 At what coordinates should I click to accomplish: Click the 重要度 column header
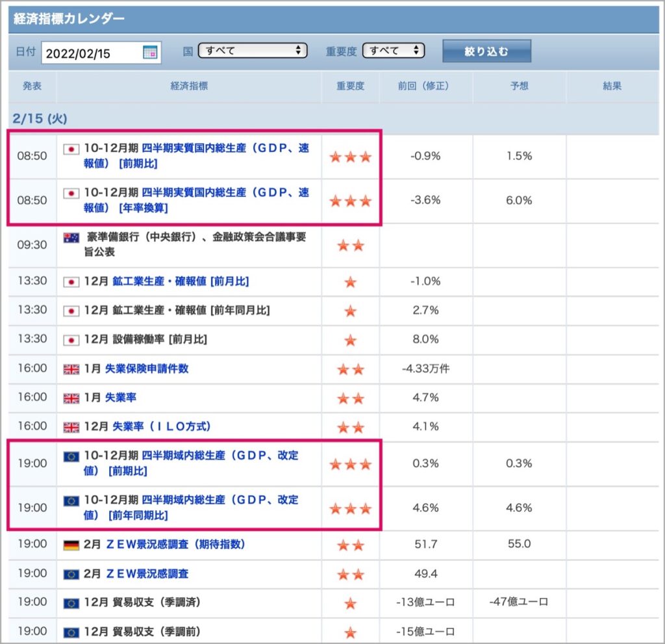[350, 86]
